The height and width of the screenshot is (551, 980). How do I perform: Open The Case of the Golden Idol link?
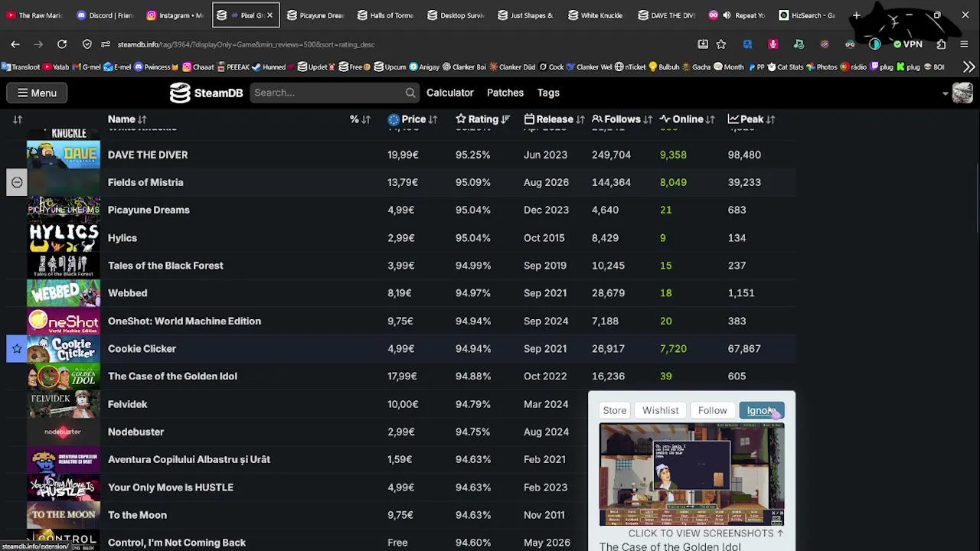click(172, 376)
